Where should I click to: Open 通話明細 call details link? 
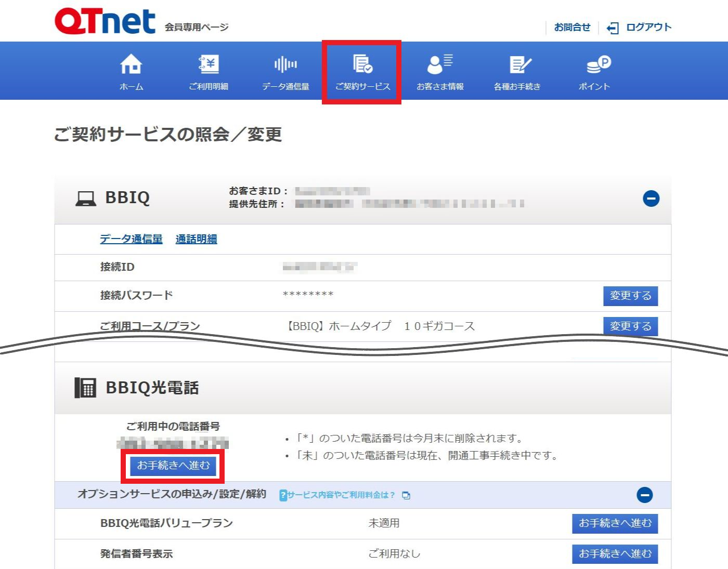click(196, 239)
